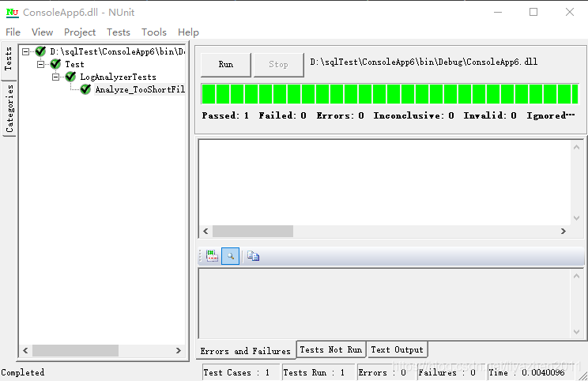Collapse the LogAnalyzerTests fixture node

pos(55,77)
